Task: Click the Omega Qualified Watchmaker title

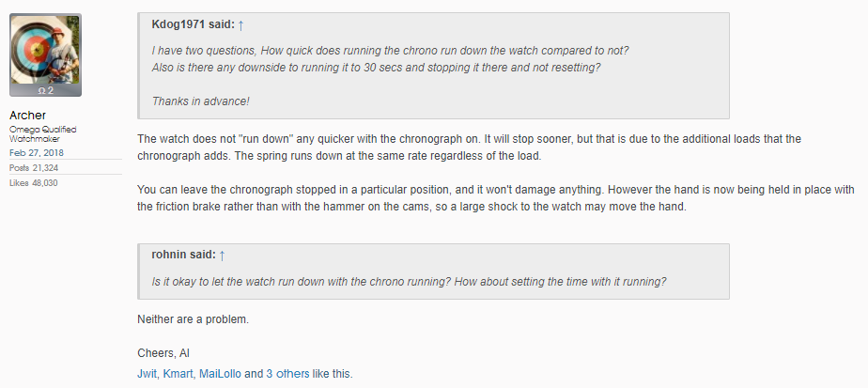Action: pyautogui.click(x=42, y=133)
